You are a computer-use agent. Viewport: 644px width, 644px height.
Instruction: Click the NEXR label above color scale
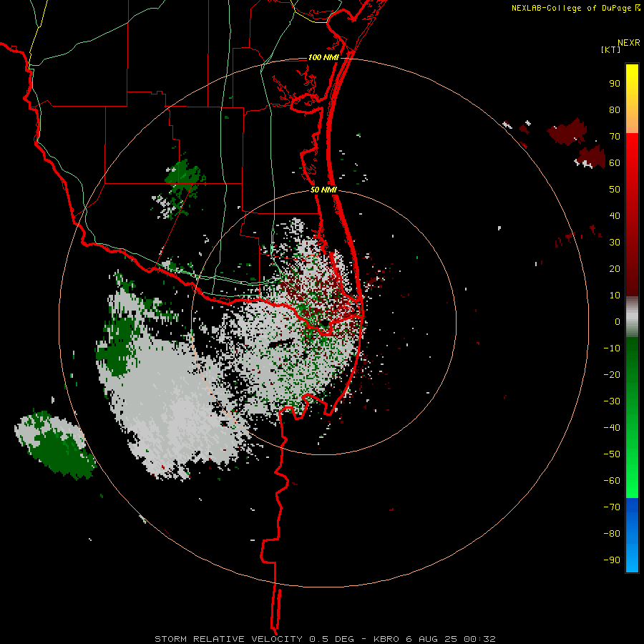pos(629,43)
